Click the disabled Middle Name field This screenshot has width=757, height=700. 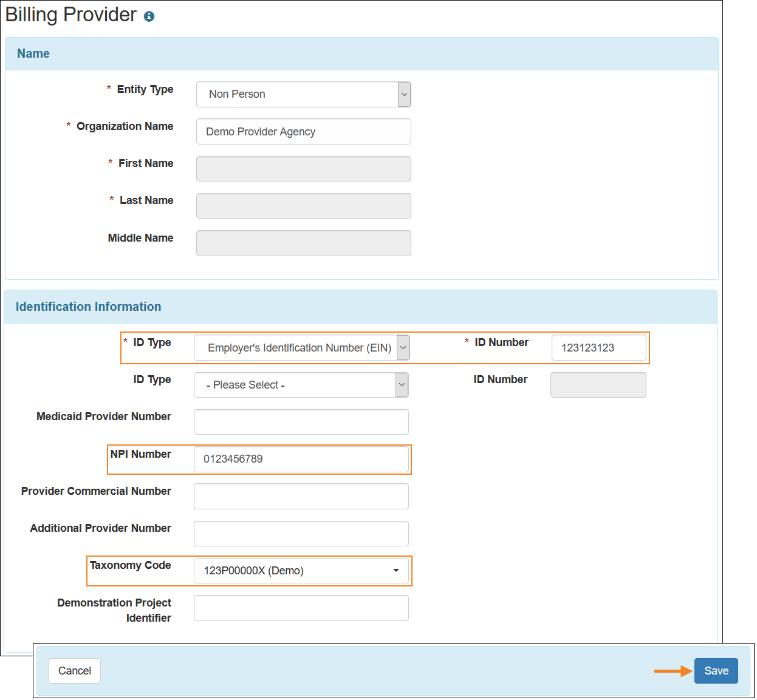pyautogui.click(x=303, y=243)
